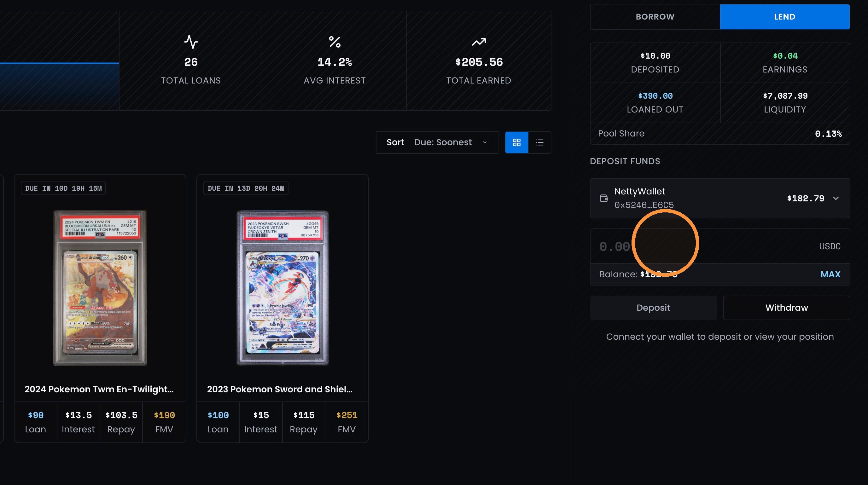
Task: Switch to grid view layout
Action: [x=516, y=142]
